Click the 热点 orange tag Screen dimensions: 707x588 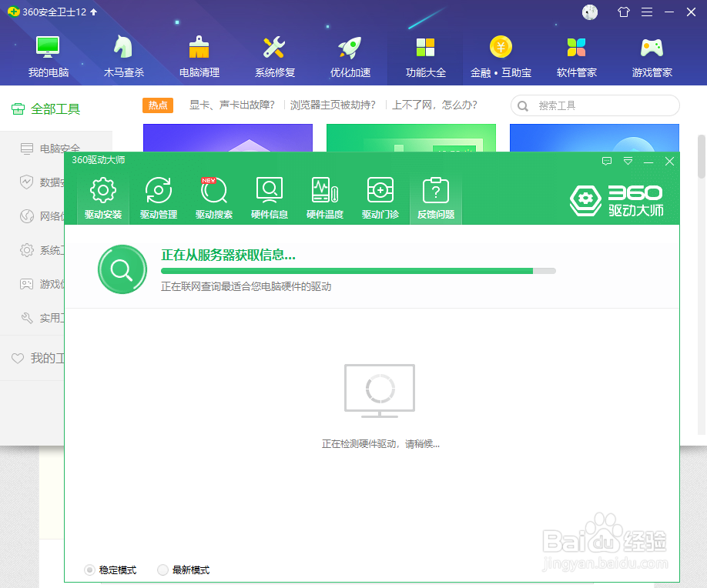[x=158, y=105]
